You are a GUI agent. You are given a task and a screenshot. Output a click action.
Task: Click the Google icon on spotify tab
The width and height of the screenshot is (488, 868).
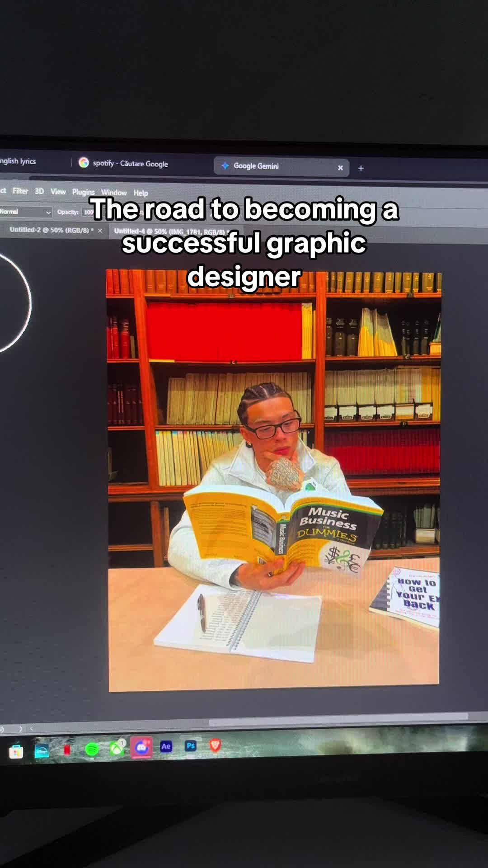coord(84,162)
